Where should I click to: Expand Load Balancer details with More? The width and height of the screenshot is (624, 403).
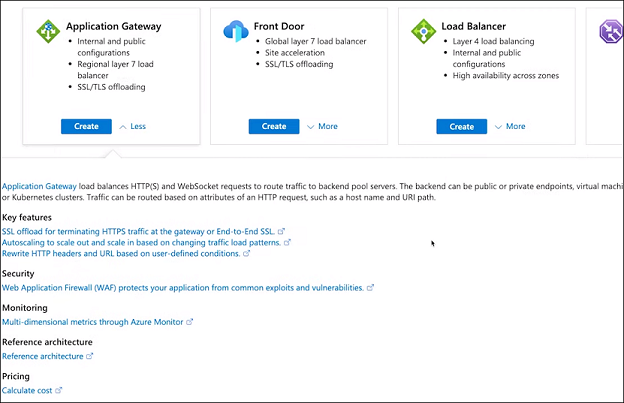click(510, 126)
